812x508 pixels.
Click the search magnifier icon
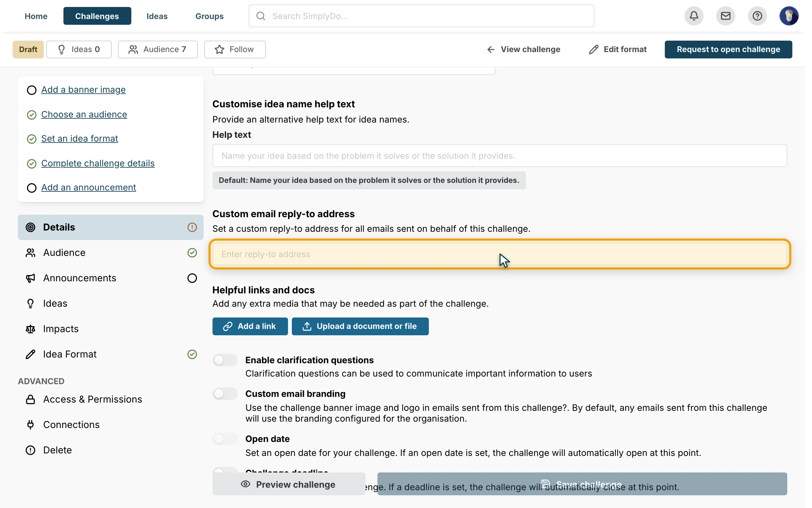pyautogui.click(x=261, y=16)
